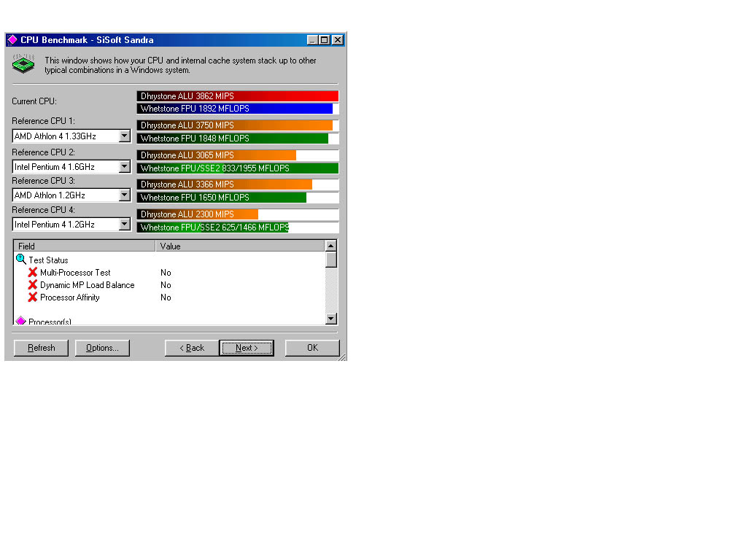Click the Reference CPU 3: label

pyautogui.click(x=43, y=181)
